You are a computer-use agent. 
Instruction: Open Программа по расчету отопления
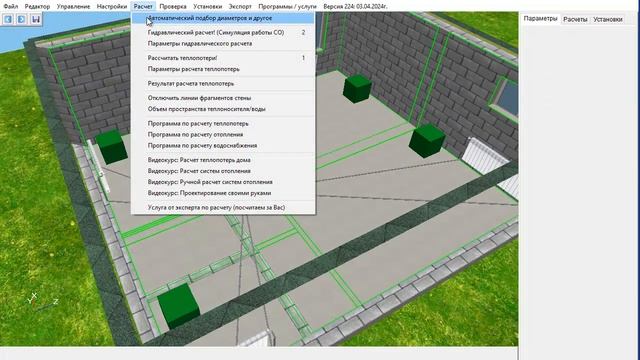coord(223,134)
